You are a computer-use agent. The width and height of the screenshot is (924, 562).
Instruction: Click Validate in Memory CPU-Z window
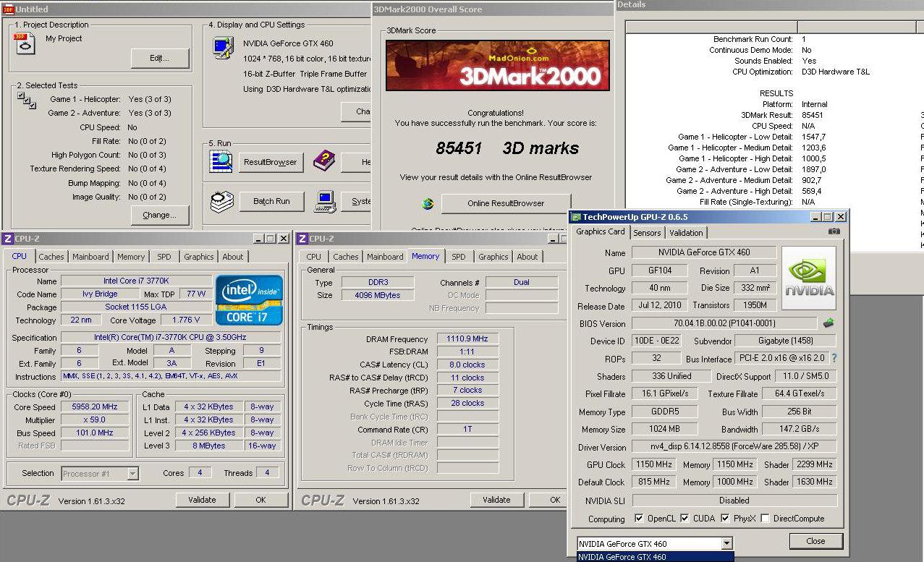pyautogui.click(x=496, y=500)
